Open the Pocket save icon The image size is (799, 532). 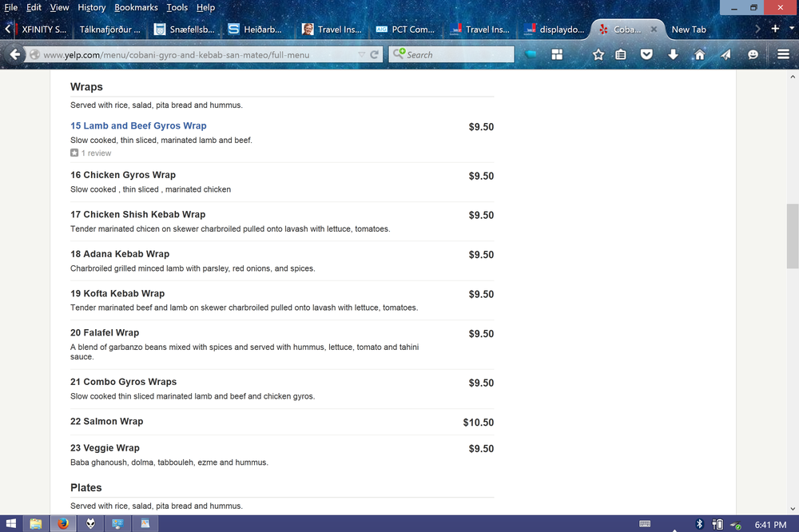pos(647,54)
